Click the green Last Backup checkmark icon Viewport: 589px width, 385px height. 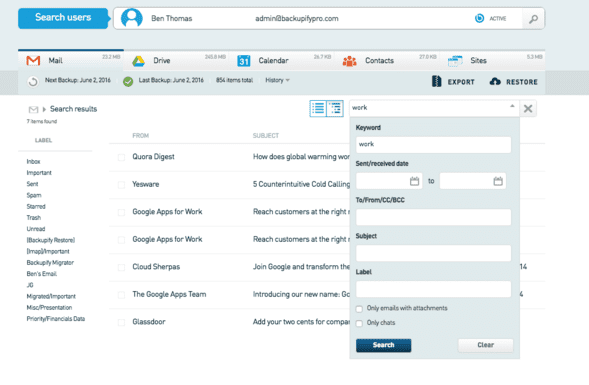pos(128,82)
